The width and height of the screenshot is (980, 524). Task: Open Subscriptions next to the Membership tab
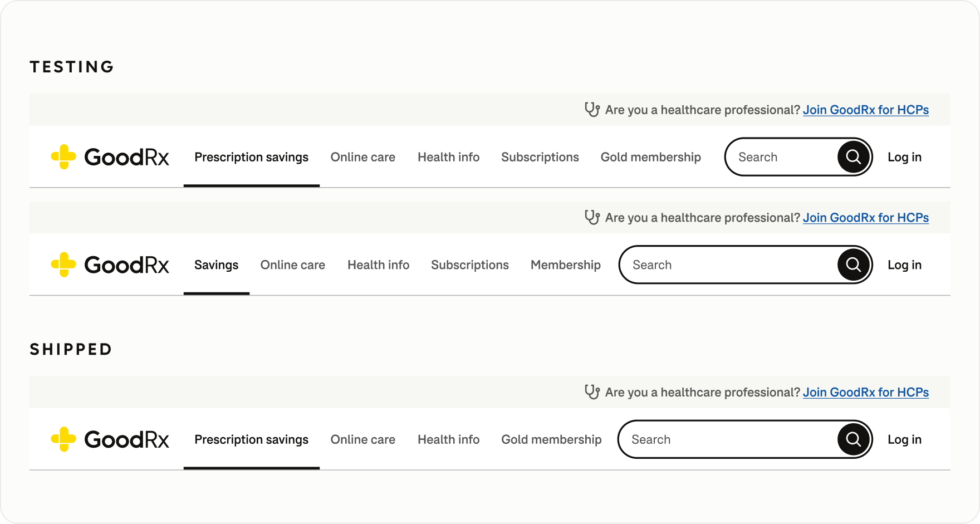470,265
